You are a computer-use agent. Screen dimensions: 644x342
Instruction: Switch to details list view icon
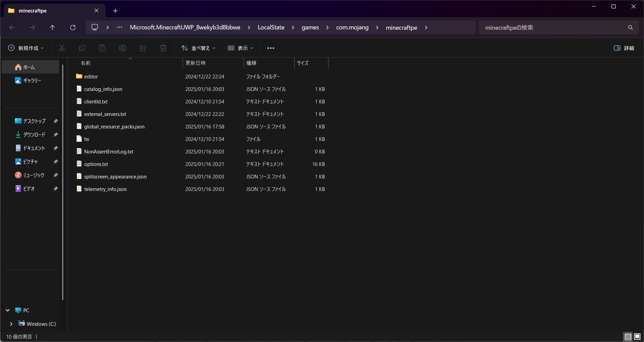628,337
